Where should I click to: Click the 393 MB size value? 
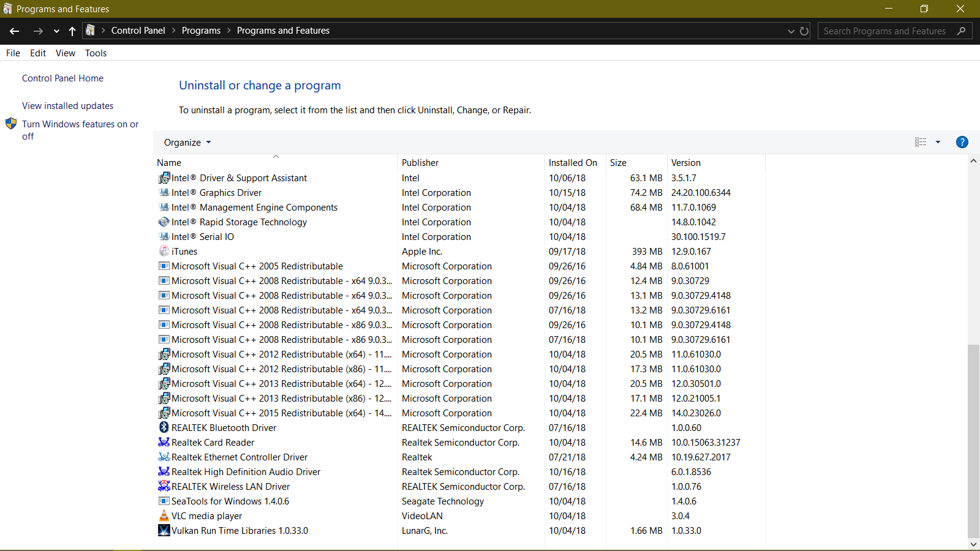tap(647, 252)
